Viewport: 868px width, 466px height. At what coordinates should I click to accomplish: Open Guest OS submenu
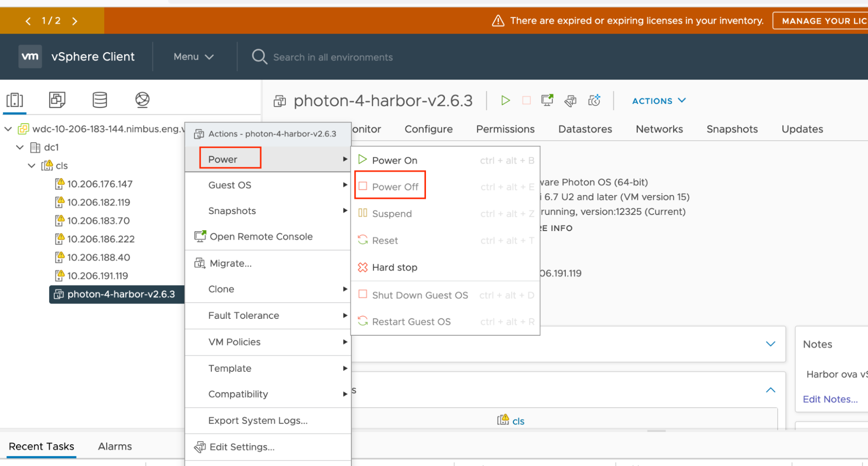tap(268, 185)
